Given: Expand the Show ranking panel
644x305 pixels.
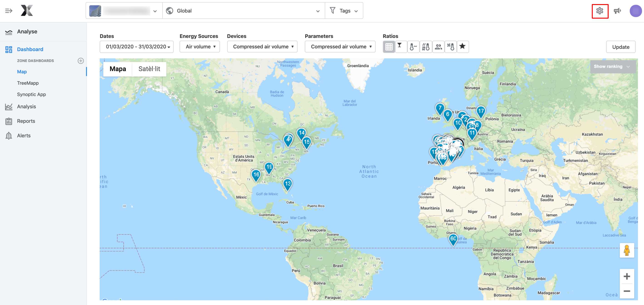Looking at the screenshot, I should 612,66.
